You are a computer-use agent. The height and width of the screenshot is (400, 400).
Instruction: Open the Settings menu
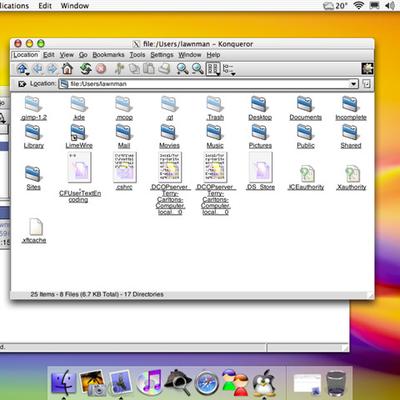pyautogui.click(x=162, y=55)
